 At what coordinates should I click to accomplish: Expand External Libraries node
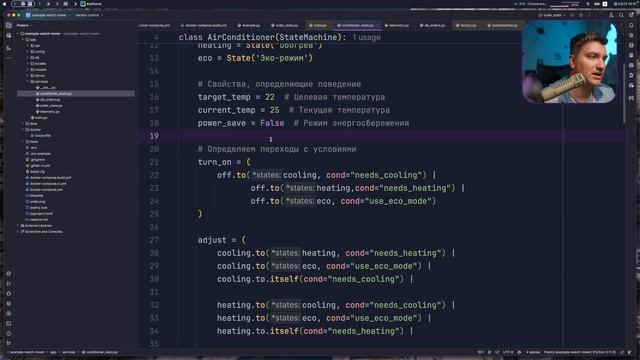point(18,226)
